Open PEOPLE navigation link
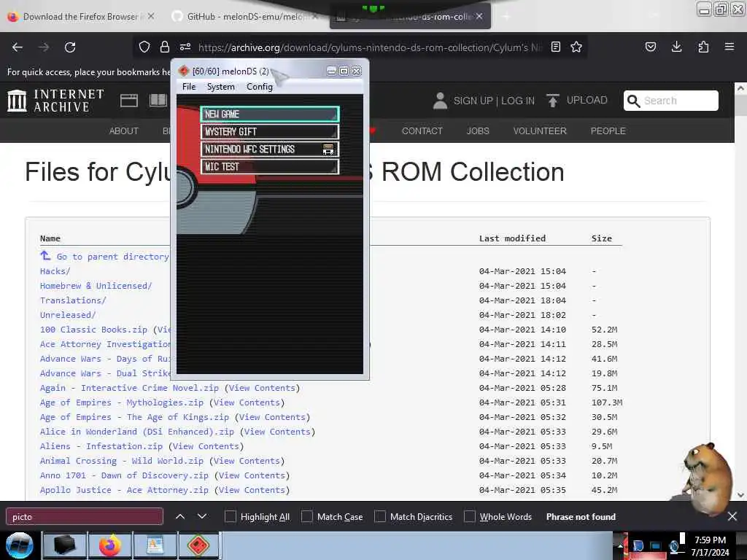This screenshot has height=560, width=747. click(608, 131)
